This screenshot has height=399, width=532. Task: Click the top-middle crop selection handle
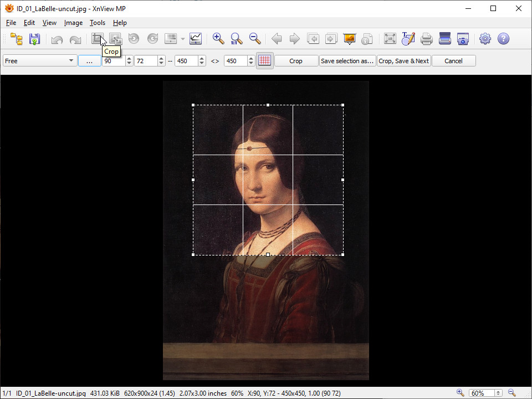tap(268, 105)
